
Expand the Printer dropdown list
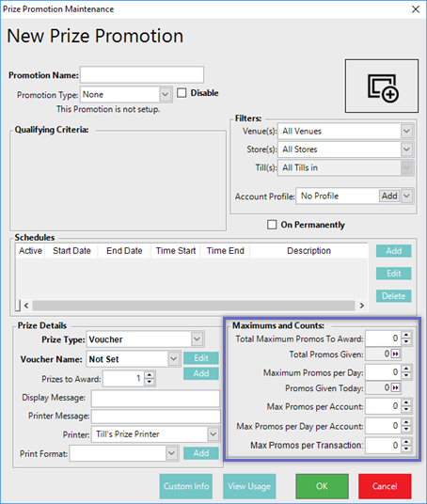tap(213, 434)
